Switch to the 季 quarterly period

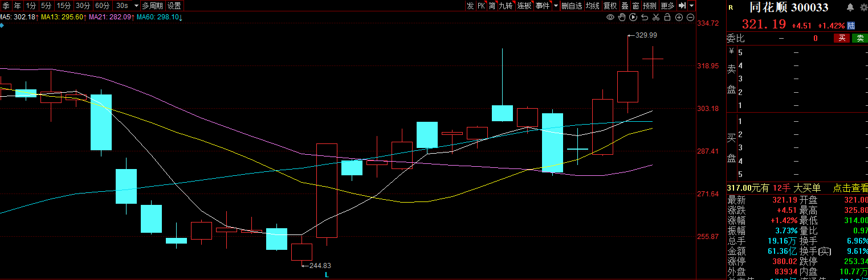[x=6, y=6]
